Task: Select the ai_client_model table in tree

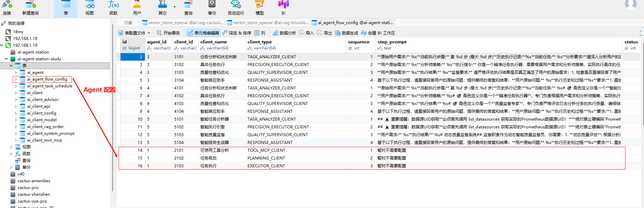Action: (x=42, y=120)
